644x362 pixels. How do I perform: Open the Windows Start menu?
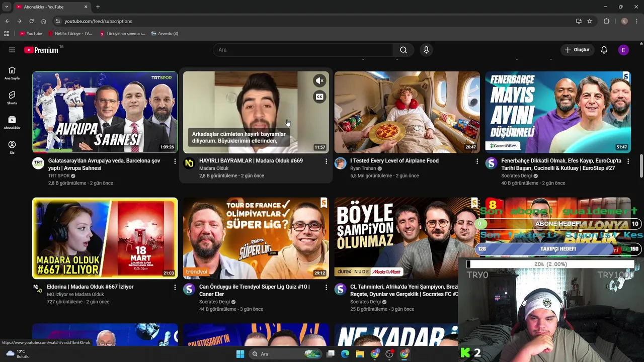tap(240, 354)
